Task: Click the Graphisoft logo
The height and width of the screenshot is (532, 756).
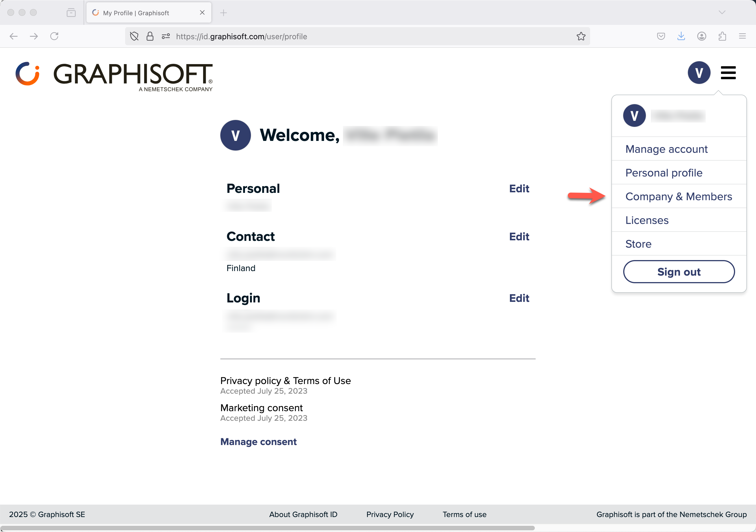Action: [x=114, y=76]
